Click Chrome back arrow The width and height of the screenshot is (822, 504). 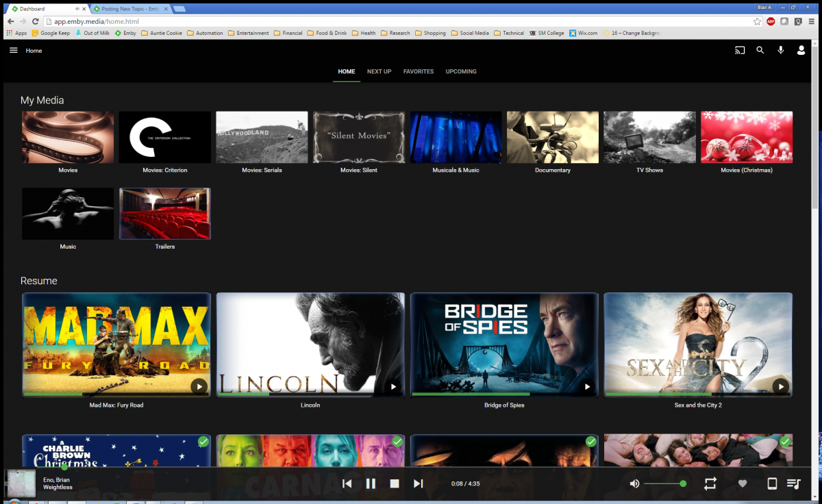(10, 21)
